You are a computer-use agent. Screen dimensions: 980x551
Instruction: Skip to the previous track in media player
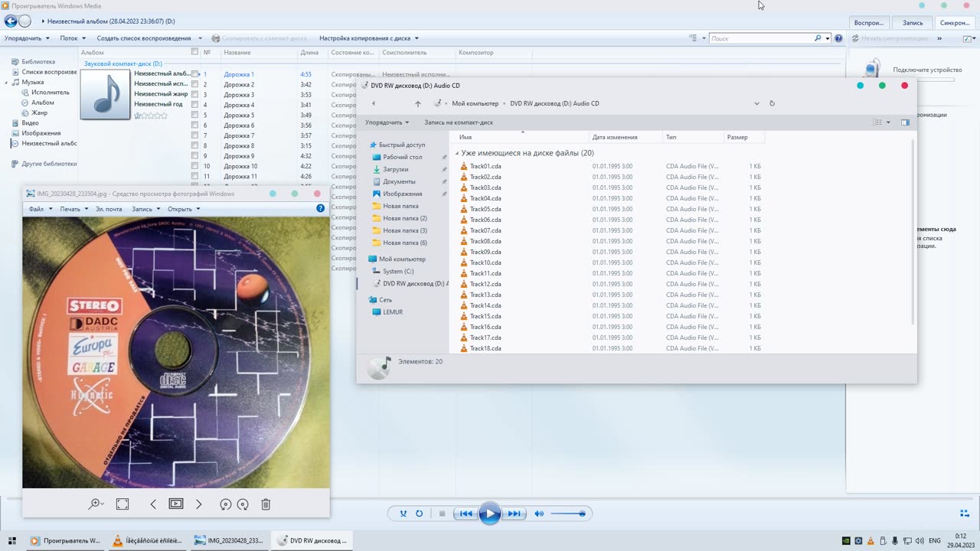(465, 514)
